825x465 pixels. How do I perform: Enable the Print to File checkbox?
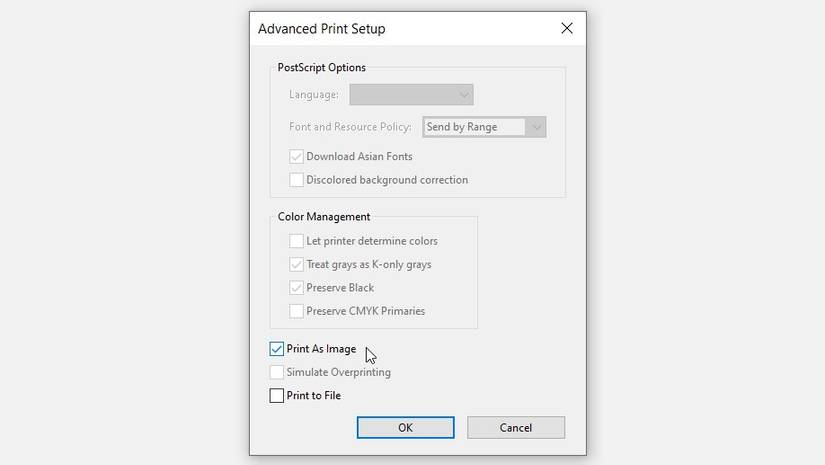(277, 396)
